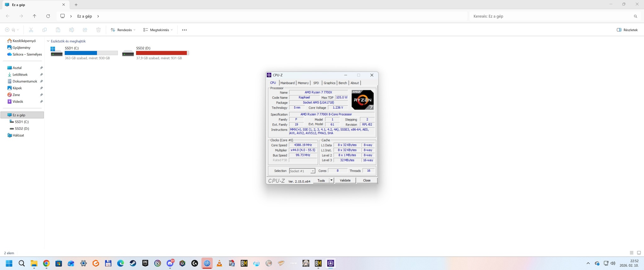Click the Ryzen 7 logo in CPU-Z
This screenshot has width=644, height=270.
[x=362, y=100]
